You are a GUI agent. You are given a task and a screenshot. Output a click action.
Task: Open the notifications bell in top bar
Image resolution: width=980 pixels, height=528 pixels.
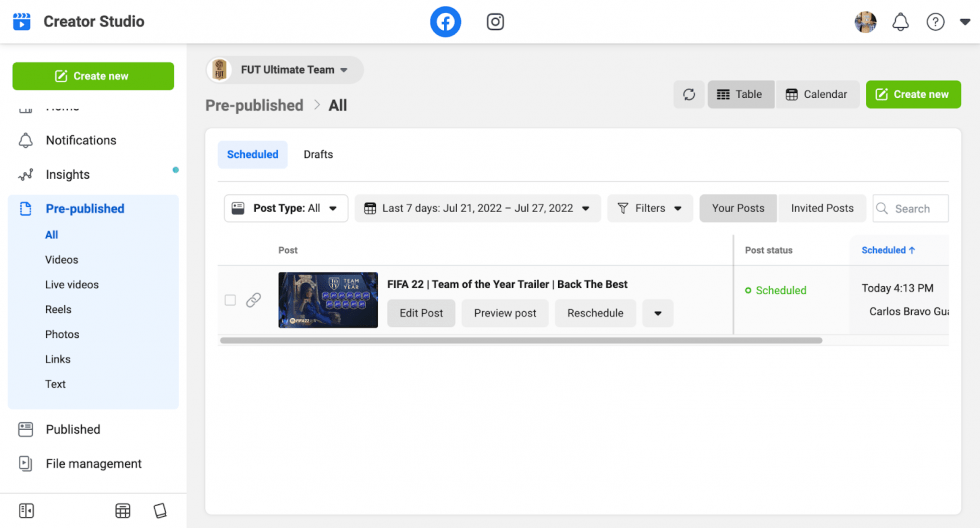900,22
